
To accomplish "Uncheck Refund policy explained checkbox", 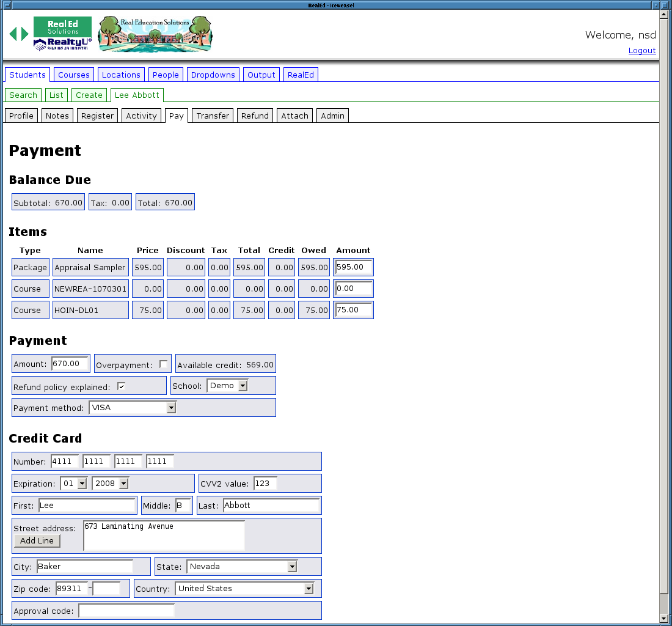I will click(121, 386).
